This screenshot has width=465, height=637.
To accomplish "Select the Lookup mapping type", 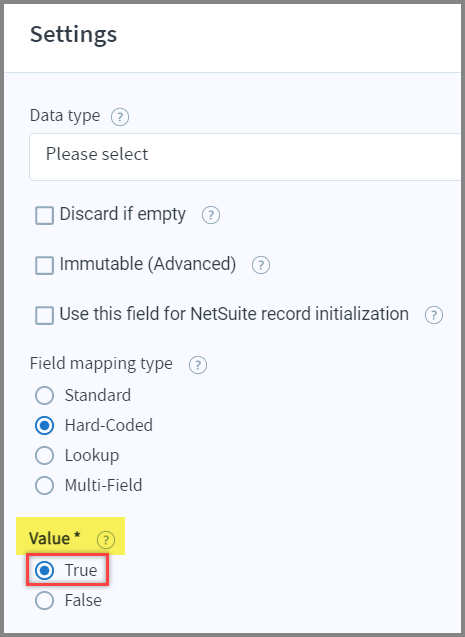I will (x=44, y=455).
